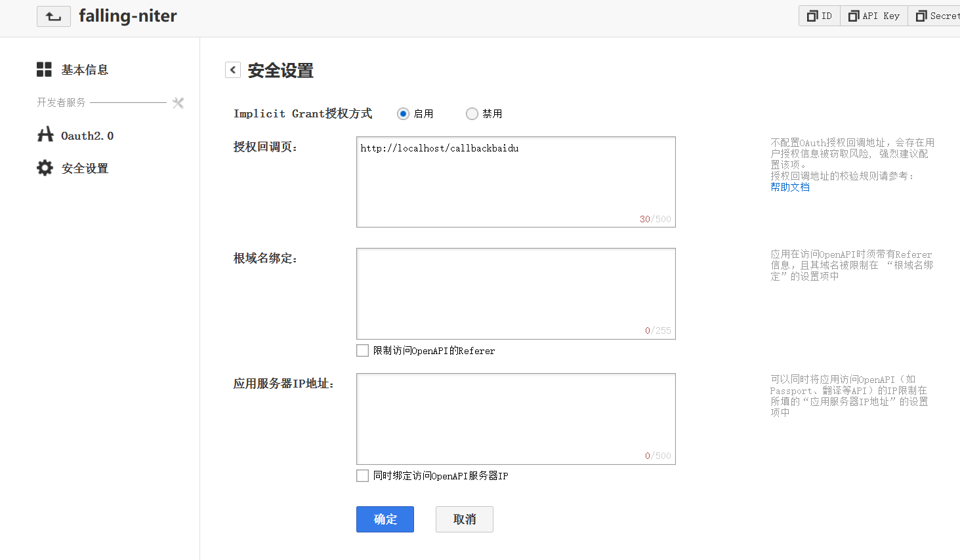Screen dimensions: 960x560
Task: Select 禁用 for Implicit Grant
Action: (x=472, y=113)
